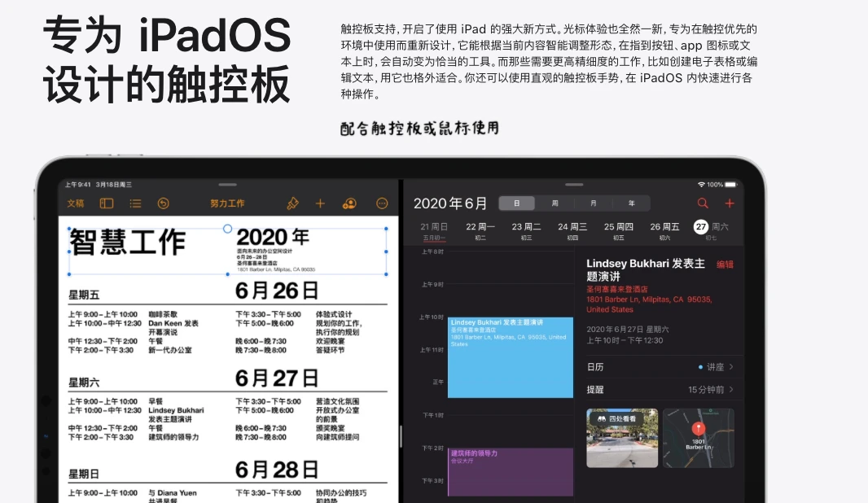Switch Calendar to 年 view

pos(631,203)
